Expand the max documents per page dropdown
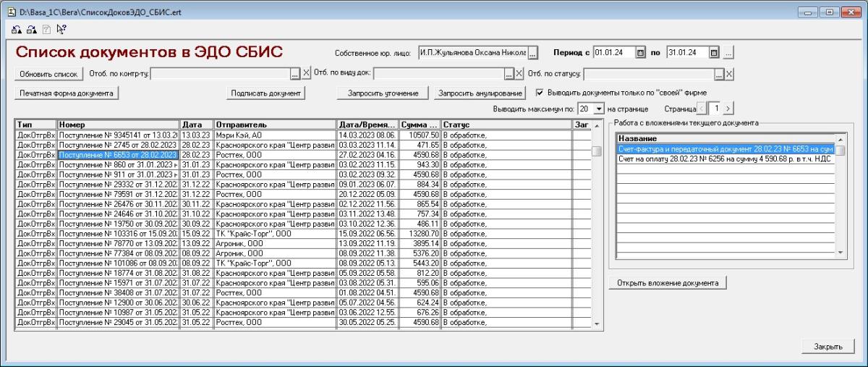The image size is (868, 367). pyautogui.click(x=598, y=109)
